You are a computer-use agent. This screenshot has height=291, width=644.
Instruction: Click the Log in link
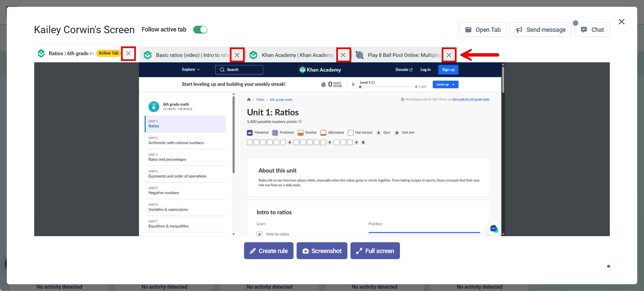coord(426,70)
